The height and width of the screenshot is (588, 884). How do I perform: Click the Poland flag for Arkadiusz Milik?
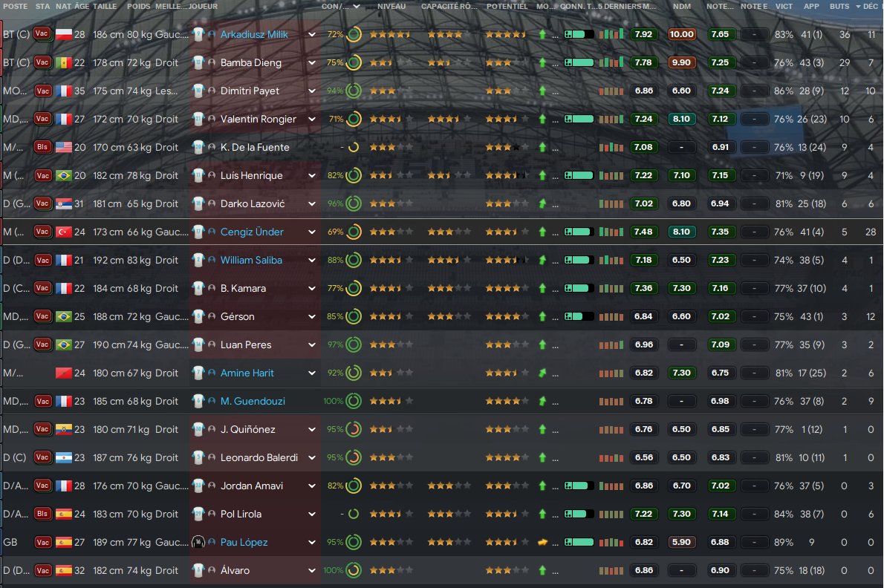coord(64,34)
